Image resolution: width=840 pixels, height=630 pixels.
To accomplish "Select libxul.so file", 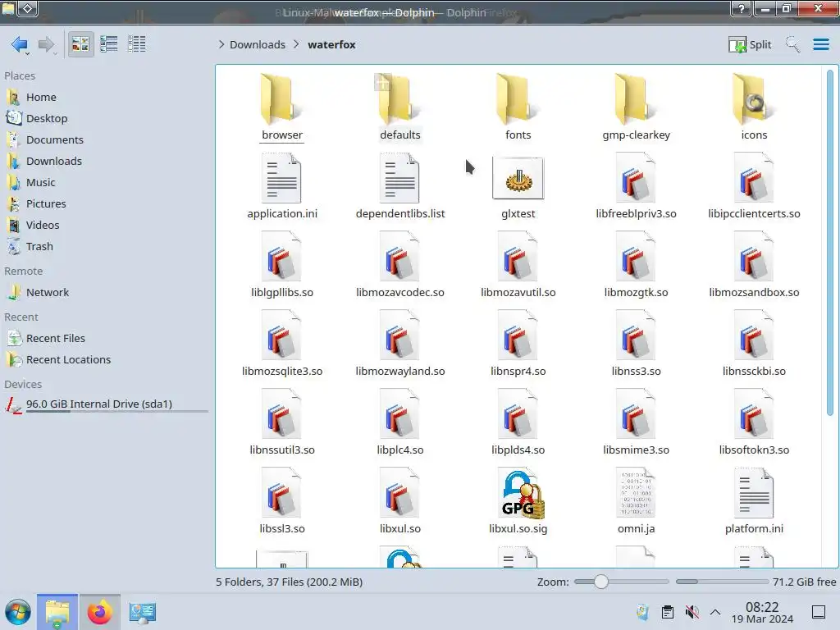I will (x=400, y=501).
